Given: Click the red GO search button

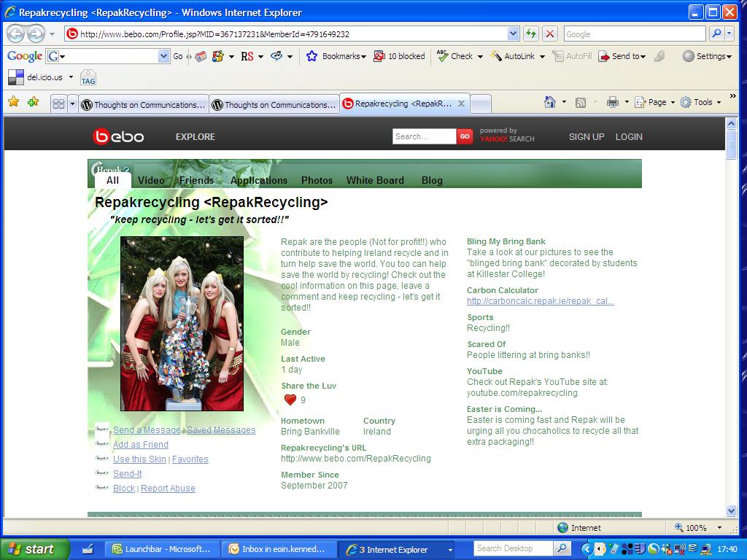Looking at the screenshot, I should click(x=465, y=136).
